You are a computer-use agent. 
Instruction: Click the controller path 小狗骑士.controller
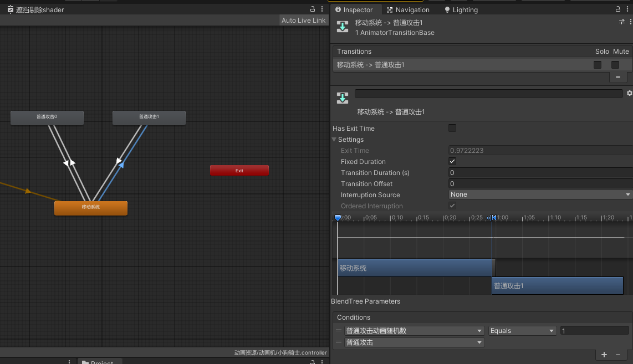[280, 352]
